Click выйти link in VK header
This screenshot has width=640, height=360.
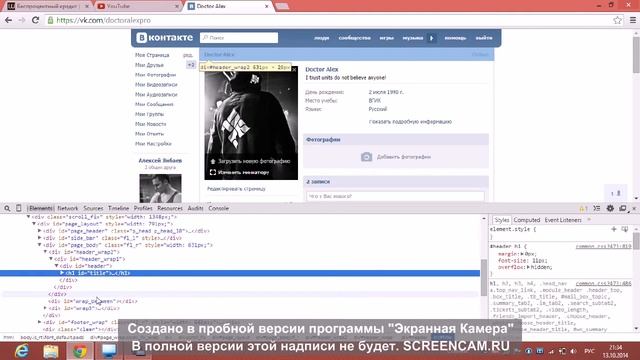coord(484,38)
